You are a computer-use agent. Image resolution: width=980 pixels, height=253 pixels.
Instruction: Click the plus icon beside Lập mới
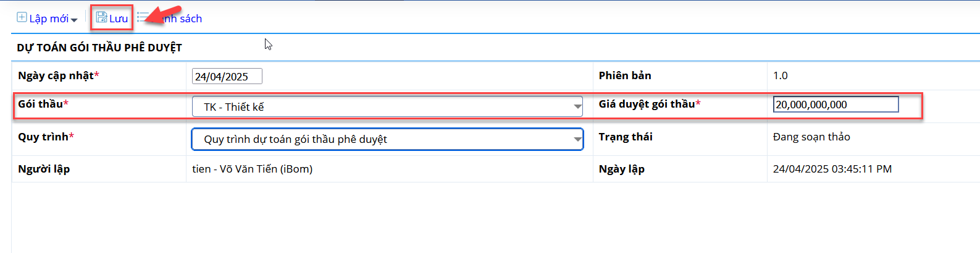coord(22,17)
